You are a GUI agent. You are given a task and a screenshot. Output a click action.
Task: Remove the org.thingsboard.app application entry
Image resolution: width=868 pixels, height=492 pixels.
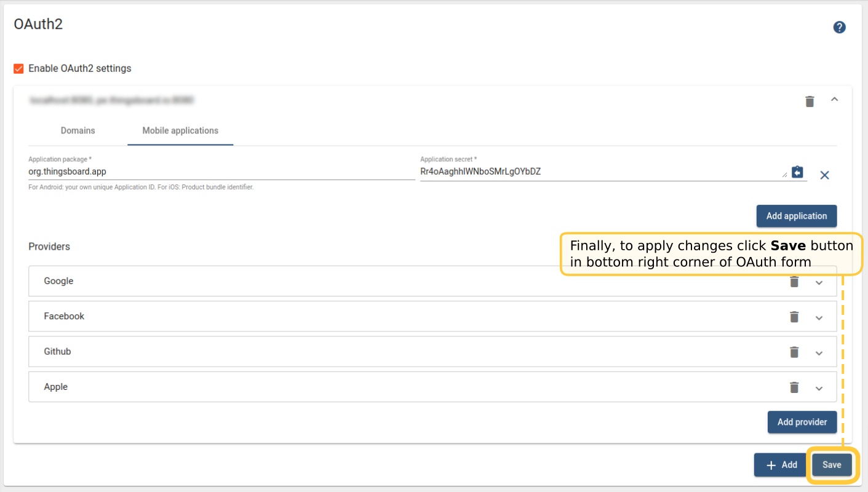coord(824,175)
